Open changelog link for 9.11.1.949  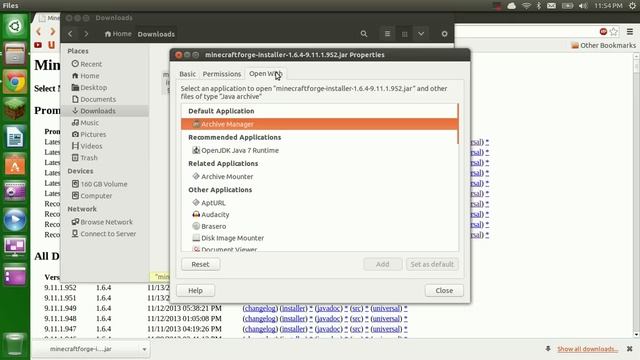260,308
